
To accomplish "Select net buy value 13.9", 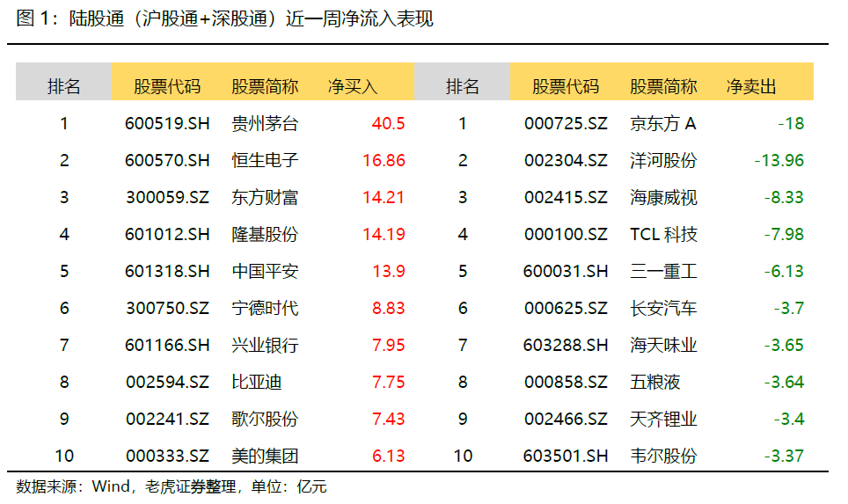I will [x=388, y=271].
